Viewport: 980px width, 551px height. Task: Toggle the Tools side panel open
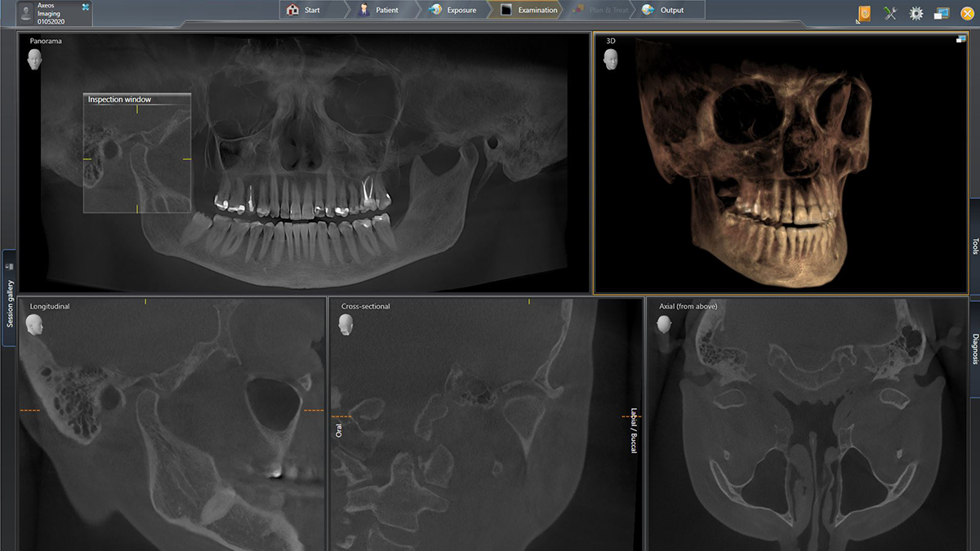click(x=974, y=243)
